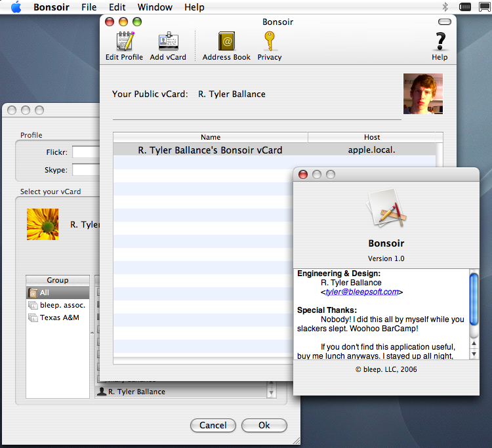Close the About Bonsoir window

click(303, 174)
